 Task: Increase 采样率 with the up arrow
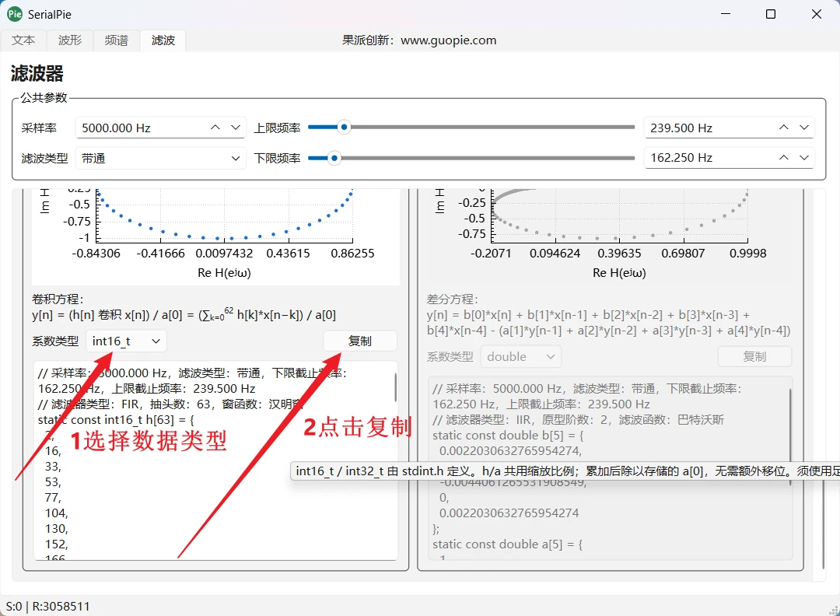point(215,128)
